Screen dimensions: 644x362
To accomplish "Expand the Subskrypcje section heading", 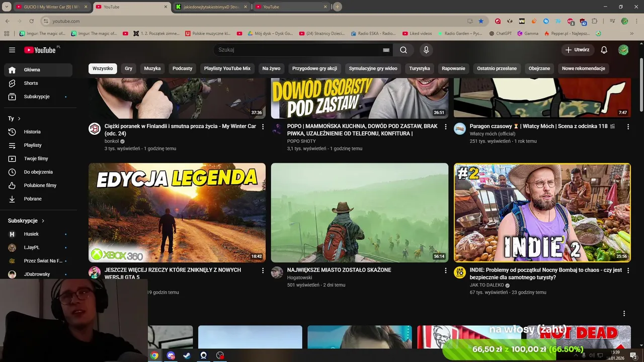I will tap(26, 221).
